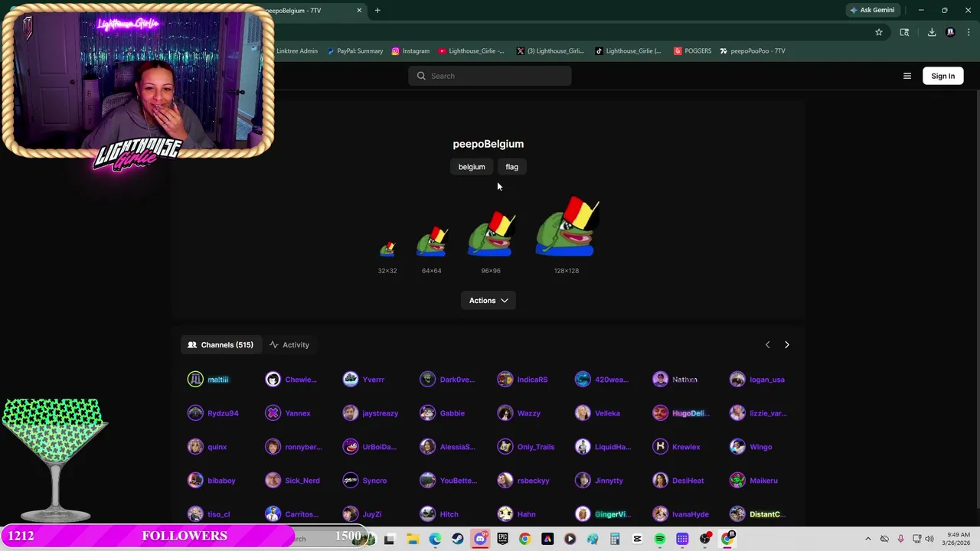980x551 pixels.
Task: Open Calculator from the taskbar
Action: tap(615, 539)
